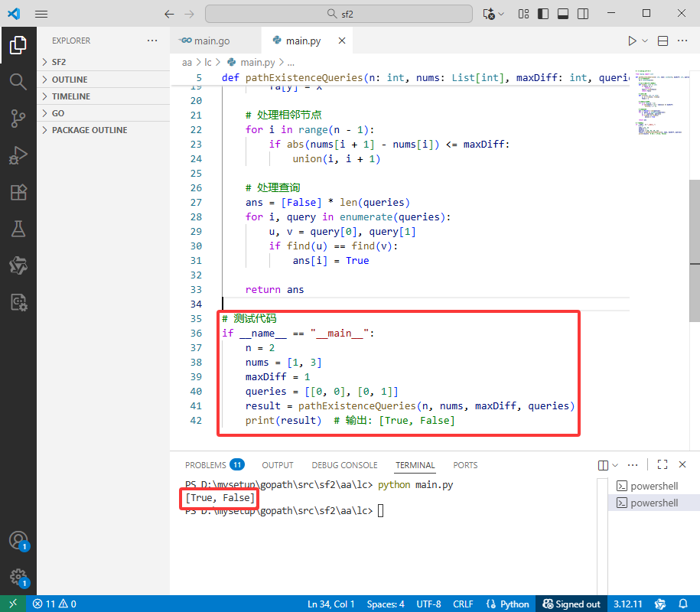
Task: Open editor More Actions ellipsis
Action: click(682, 41)
